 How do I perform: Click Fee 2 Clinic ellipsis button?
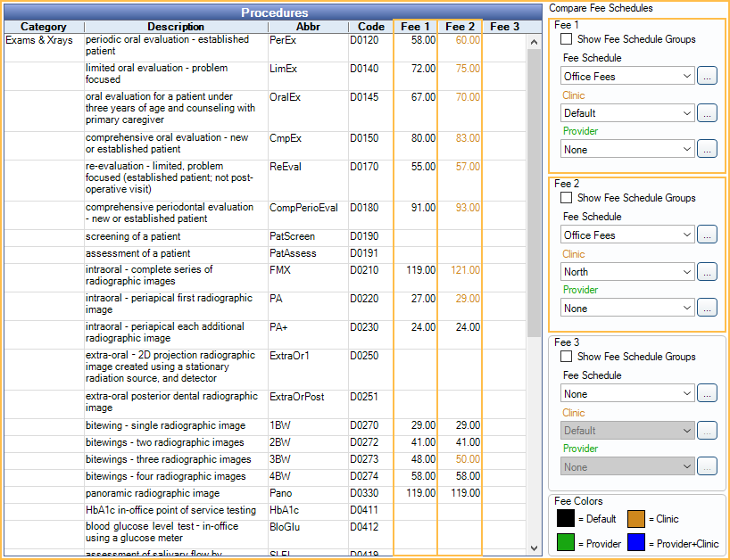click(707, 272)
